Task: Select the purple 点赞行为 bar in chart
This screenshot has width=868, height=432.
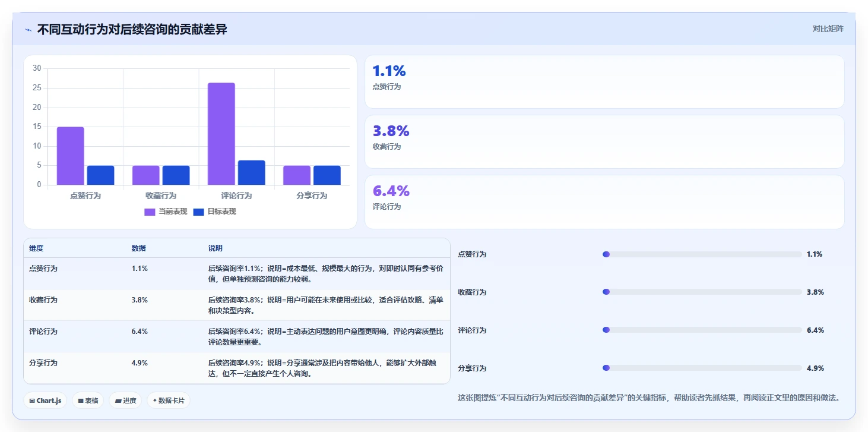Action: (71, 156)
